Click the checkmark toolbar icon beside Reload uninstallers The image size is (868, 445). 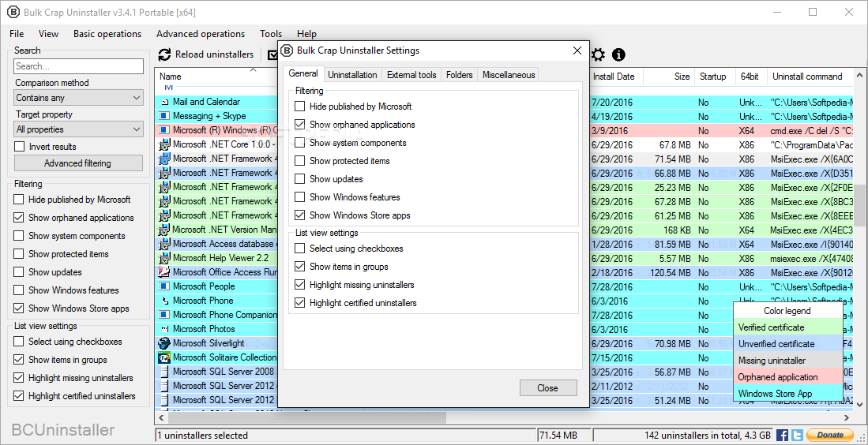(273, 54)
